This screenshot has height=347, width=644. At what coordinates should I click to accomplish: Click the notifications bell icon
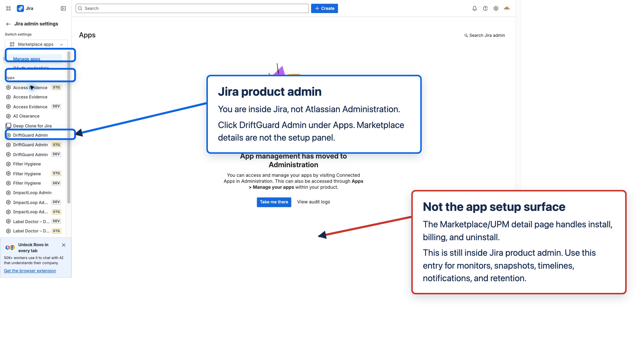(474, 8)
